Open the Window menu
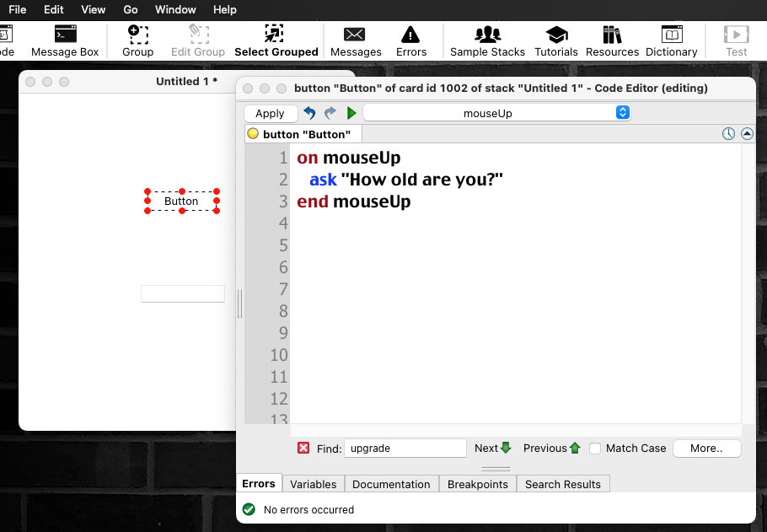The image size is (767, 532). click(x=175, y=9)
